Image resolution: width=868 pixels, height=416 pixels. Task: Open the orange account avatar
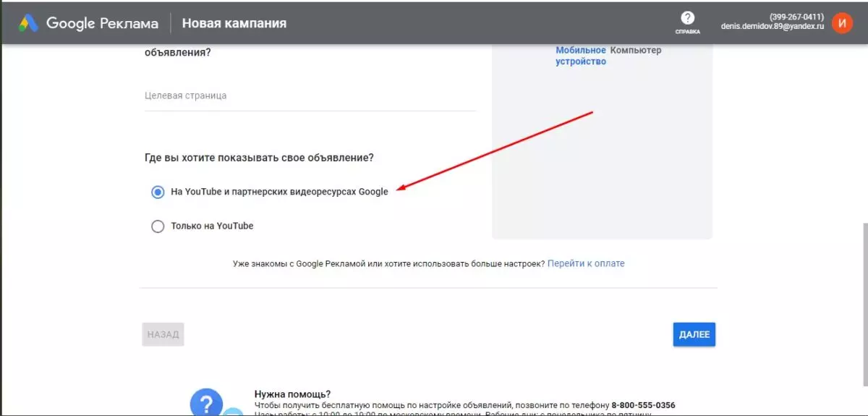click(x=842, y=23)
